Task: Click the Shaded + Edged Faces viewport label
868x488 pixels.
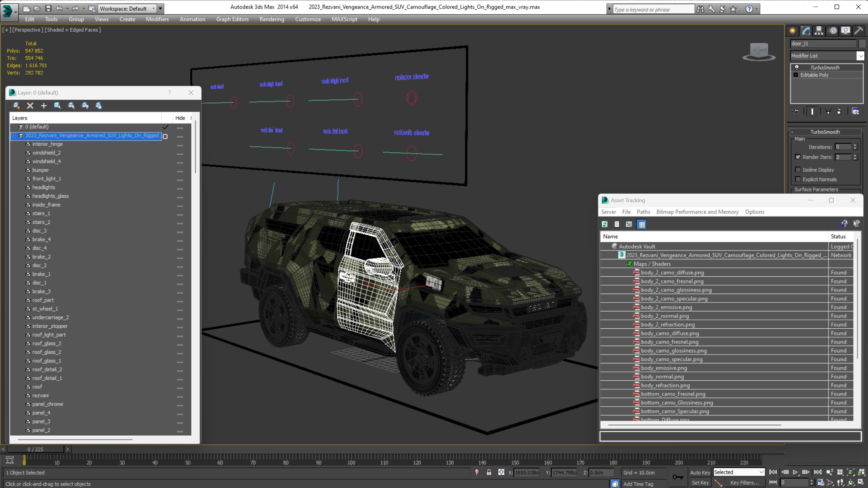Action: [x=72, y=29]
